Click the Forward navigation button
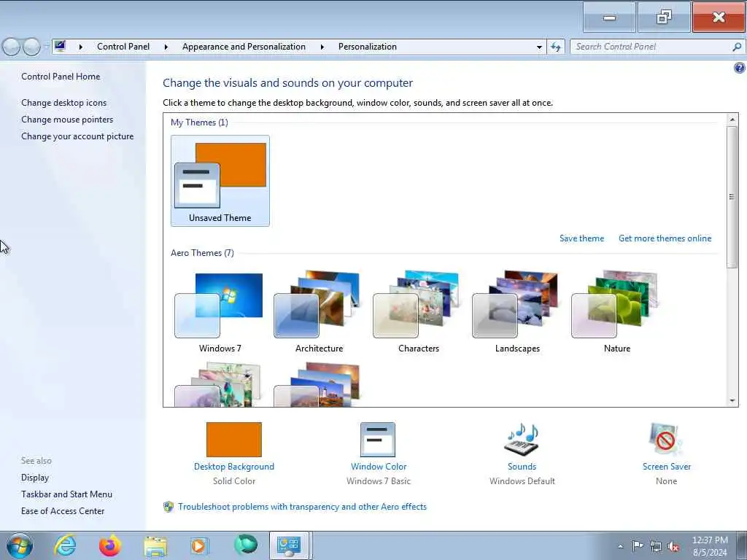 click(32, 47)
